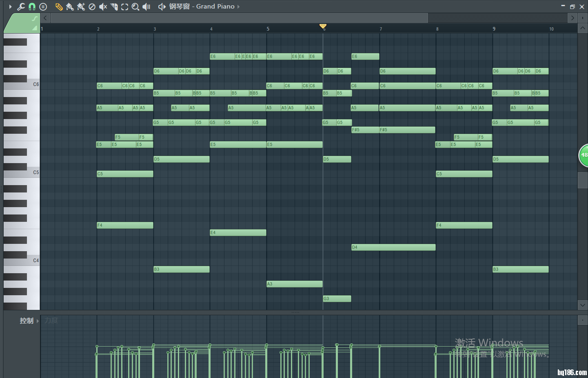Open the wrench Tools menu
Image resolution: width=588 pixels, height=378 pixels.
(x=21, y=7)
